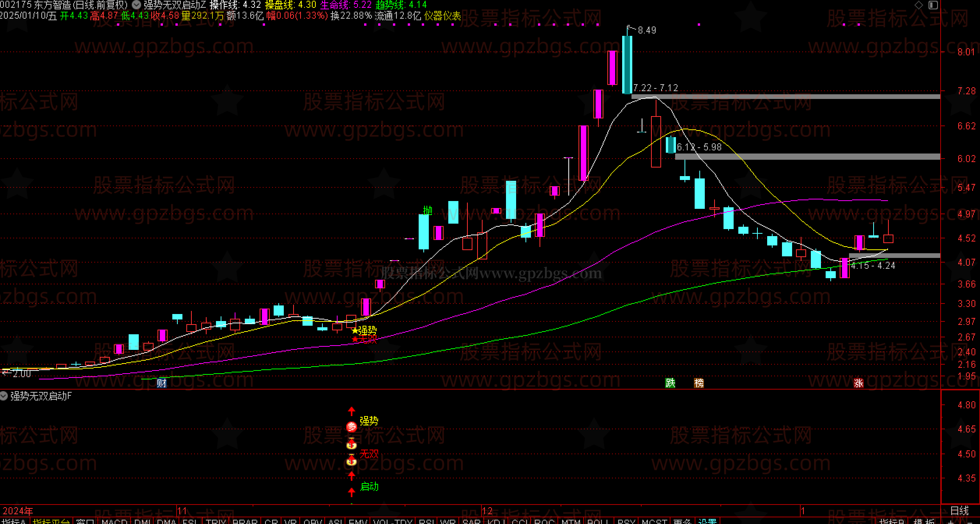Expand the 强势无双启动F sub-chart dropdown
Image resolution: width=980 pixels, height=524 pixels.
(x=4, y=396)
